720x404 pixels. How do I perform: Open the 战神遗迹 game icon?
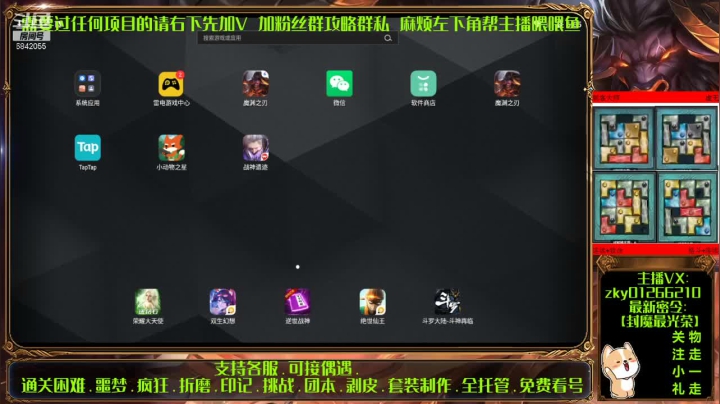click(255, 148)
